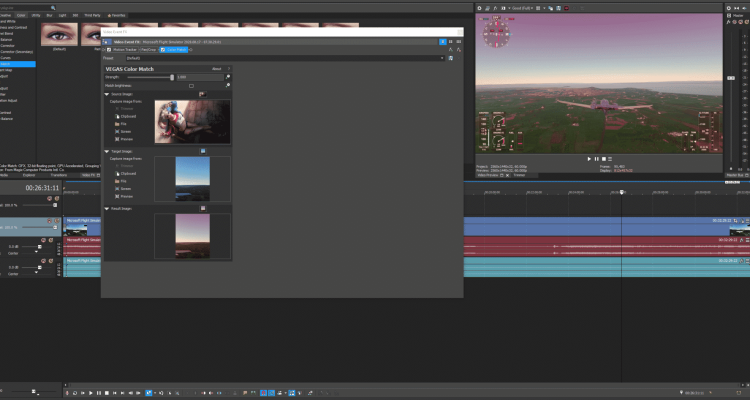
Task: Save the preset with the disk icon
Action: click(x=451, y=58)
